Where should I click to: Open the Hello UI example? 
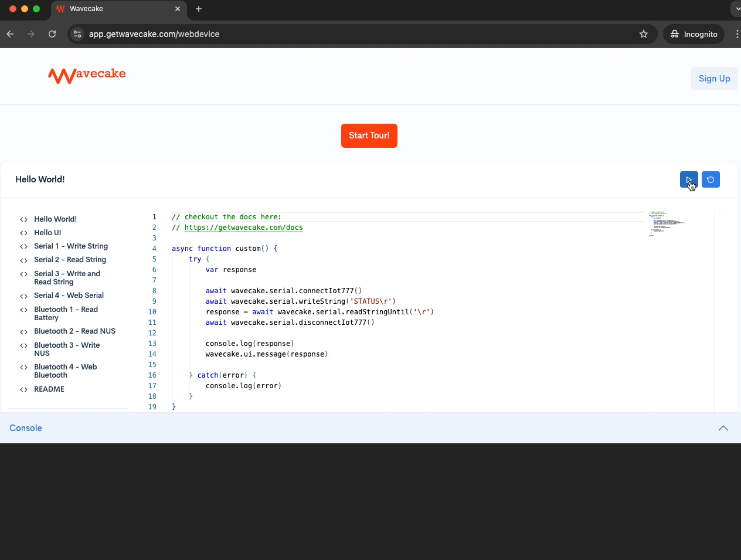(x=47, y=232)
